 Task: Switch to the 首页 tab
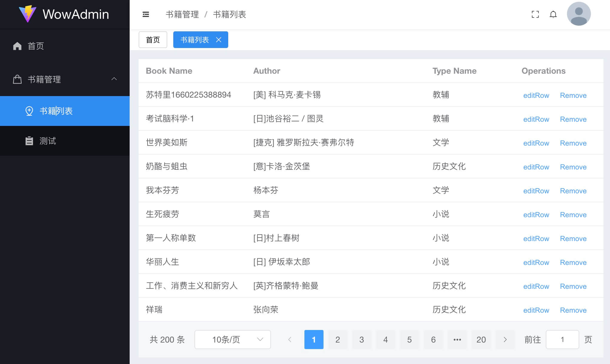pyautogui.click(x=153, y=40)
